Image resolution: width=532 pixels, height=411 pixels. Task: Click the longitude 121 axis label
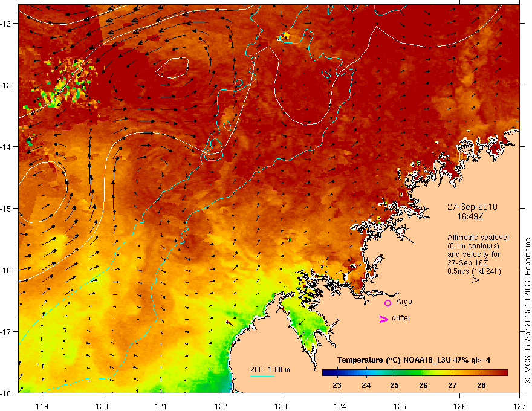(x=161, y=406)
